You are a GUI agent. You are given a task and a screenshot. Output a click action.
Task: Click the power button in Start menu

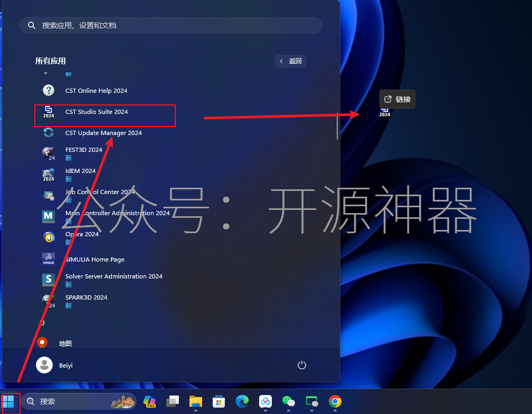pyautogui.click(x=302, y=365)
